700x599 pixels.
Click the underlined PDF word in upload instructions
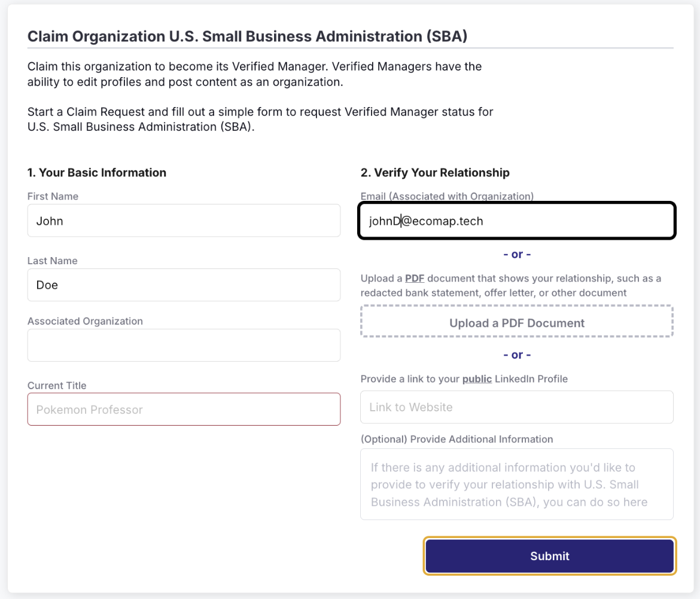click(414, 279)
